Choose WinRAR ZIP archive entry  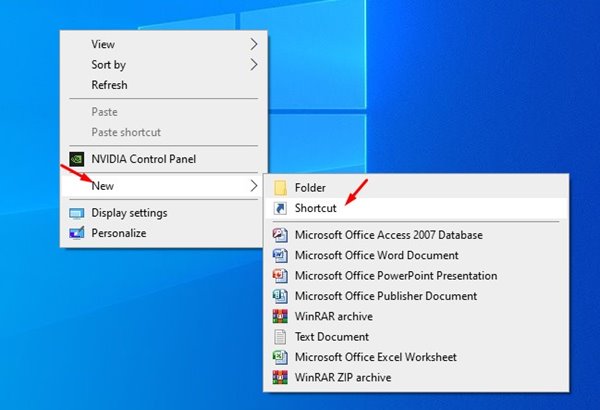tap(342, 377)
